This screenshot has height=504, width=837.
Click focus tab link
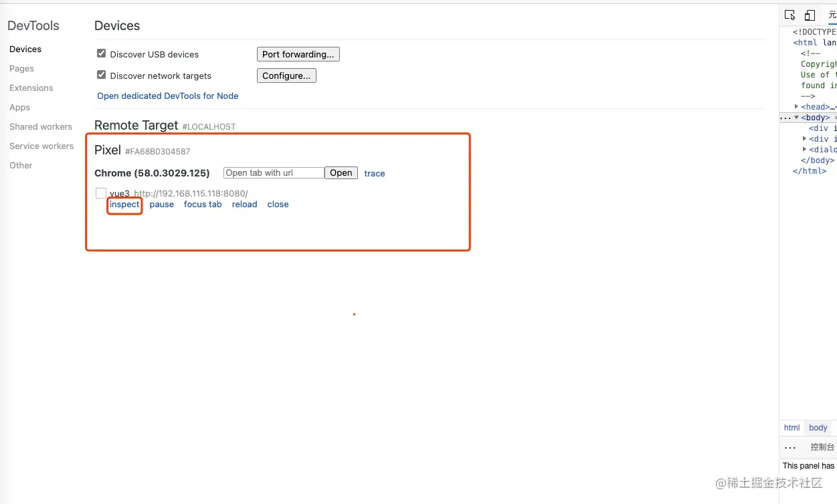coord(203,205)
